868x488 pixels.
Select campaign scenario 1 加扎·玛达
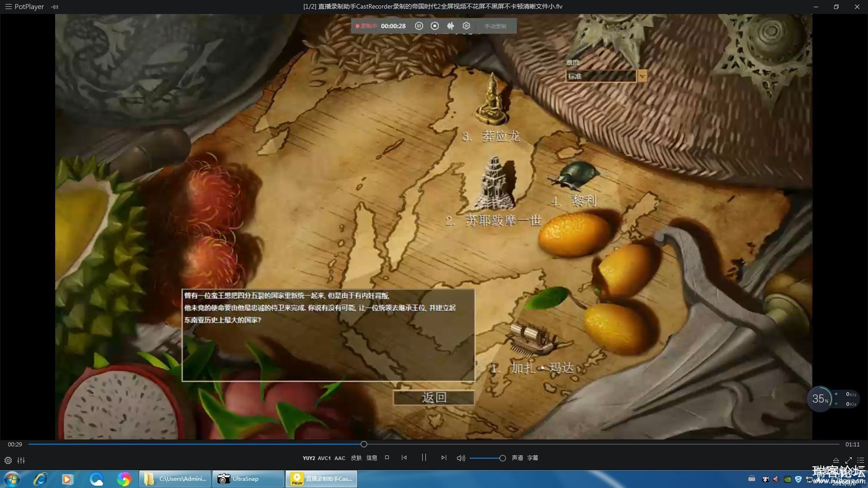click(x=533, y=368)
